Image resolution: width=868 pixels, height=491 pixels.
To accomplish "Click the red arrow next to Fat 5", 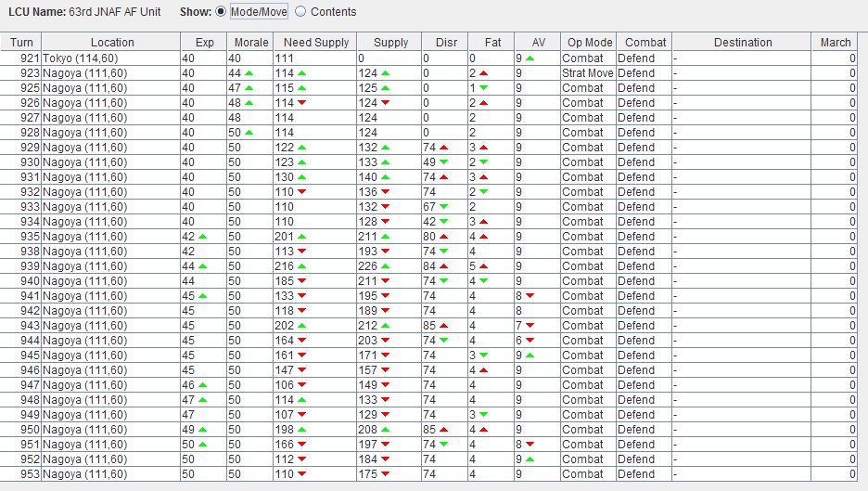I will tap(483, 266).
